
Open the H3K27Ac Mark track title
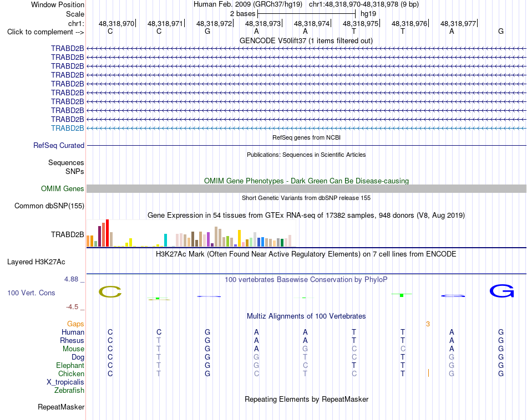(306, 254)
